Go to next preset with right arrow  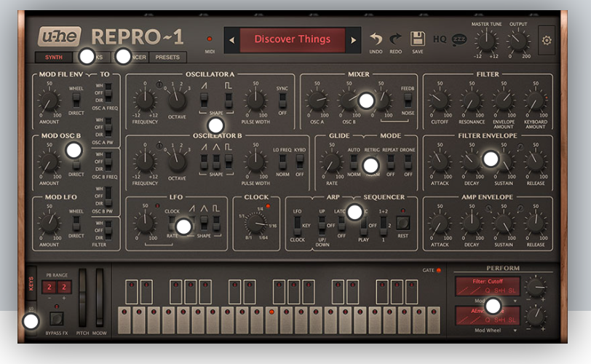tap(354, 40)
